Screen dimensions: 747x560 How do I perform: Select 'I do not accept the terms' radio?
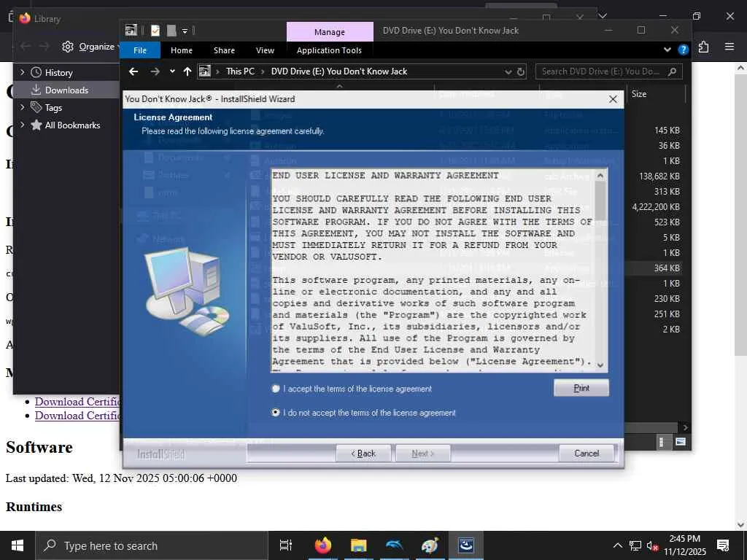point(275,413)
